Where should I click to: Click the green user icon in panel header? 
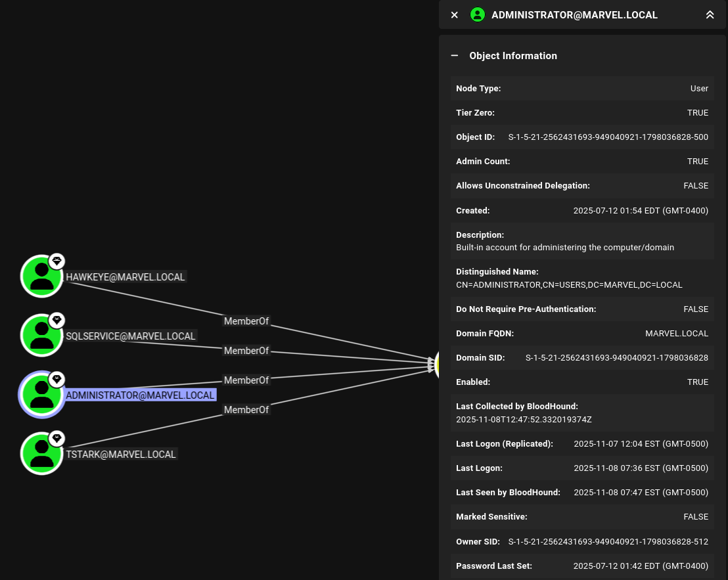click(x=477, y=15)
